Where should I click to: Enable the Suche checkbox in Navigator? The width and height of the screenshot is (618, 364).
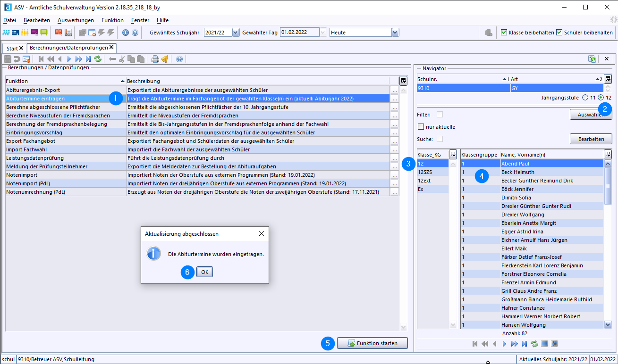(440, 139)
